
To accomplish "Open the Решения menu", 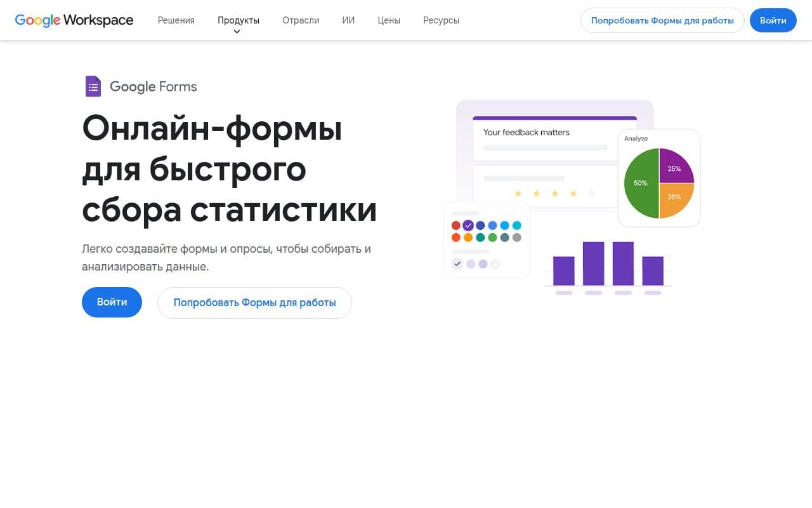I will [176, 20].
